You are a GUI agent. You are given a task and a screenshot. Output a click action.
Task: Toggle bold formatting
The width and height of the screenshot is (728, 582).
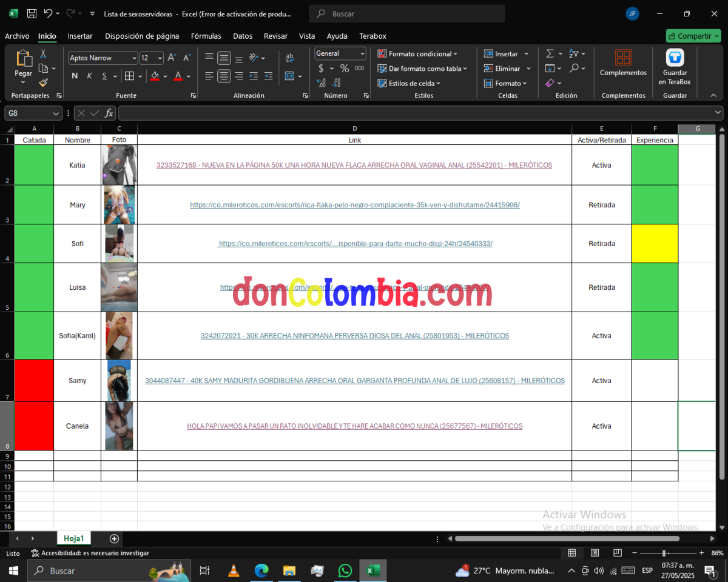74,76
